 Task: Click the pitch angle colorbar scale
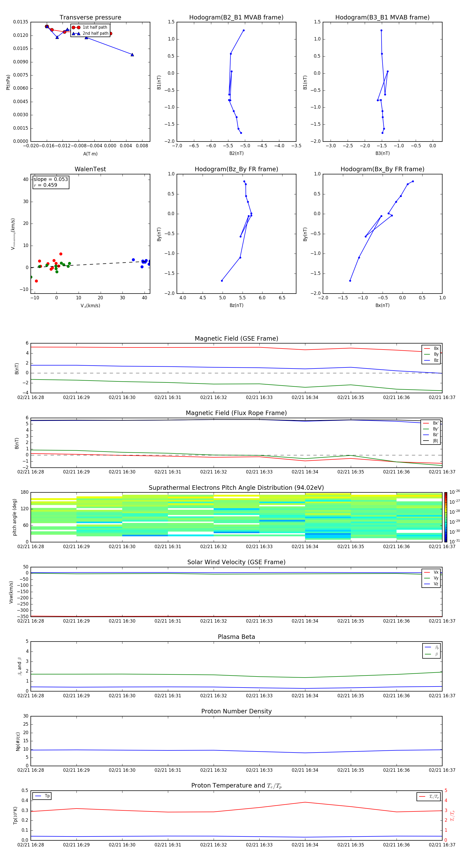click(x=445, y=517)
